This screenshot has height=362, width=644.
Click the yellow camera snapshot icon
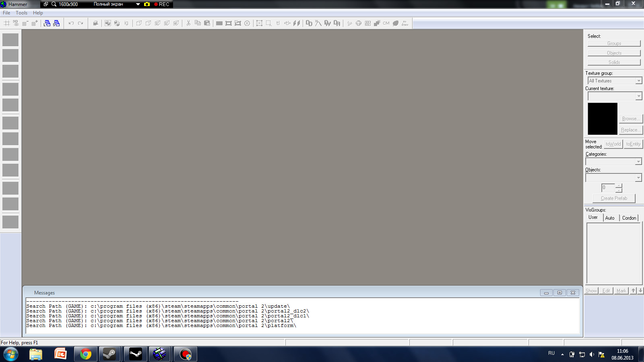(x=147, y=4)
